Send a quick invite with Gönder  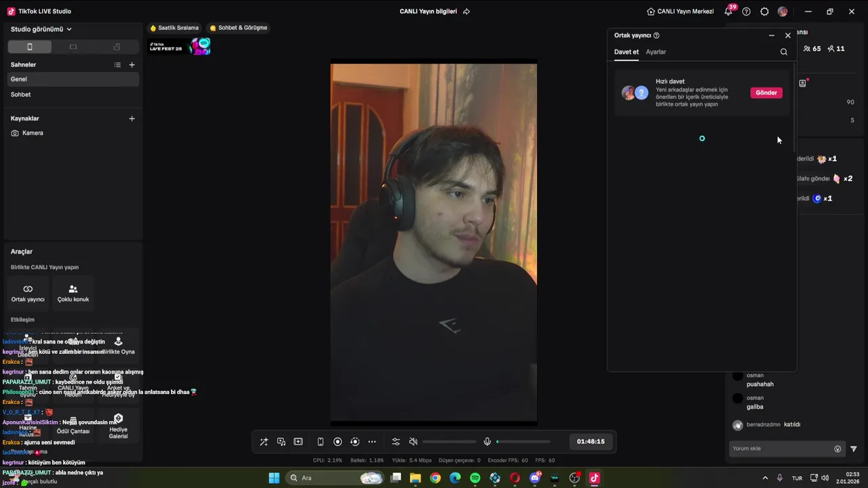pyautogui.click(x=766, y=93)
